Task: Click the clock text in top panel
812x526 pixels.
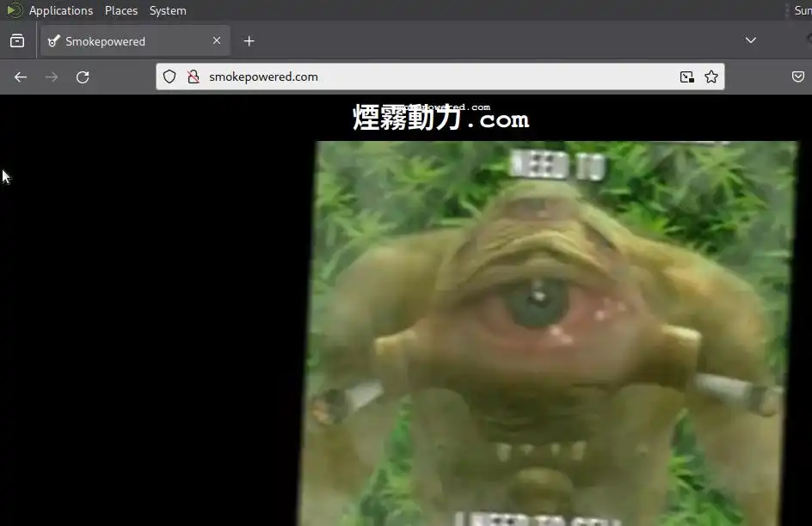Action: 803,10
